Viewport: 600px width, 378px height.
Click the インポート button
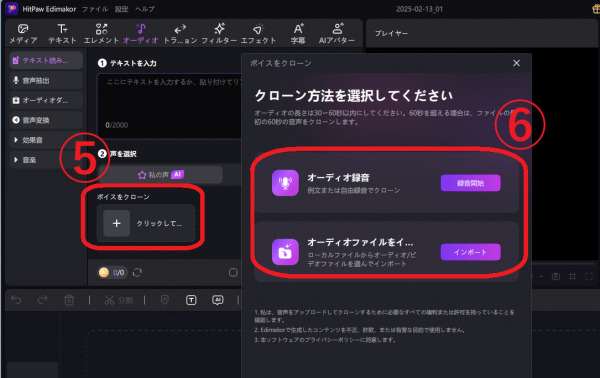click(470, 252)
